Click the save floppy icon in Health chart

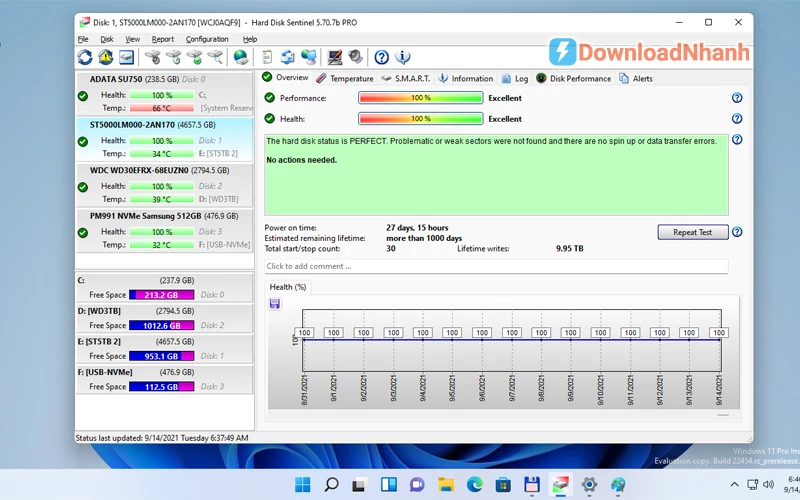click(x=274, y=305)
